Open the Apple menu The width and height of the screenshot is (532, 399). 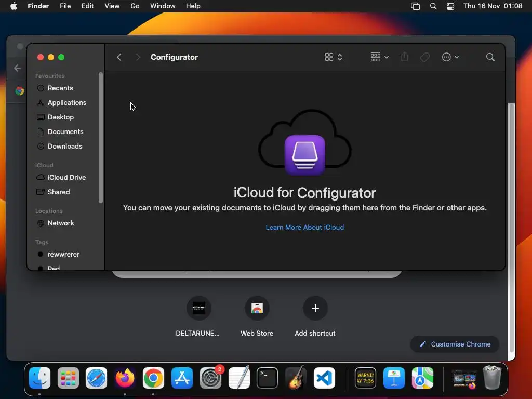point(14,6)
